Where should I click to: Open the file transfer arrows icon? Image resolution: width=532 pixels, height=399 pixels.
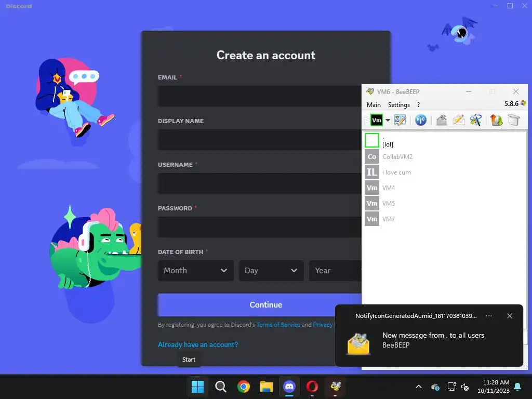click(x=496, y=120)
